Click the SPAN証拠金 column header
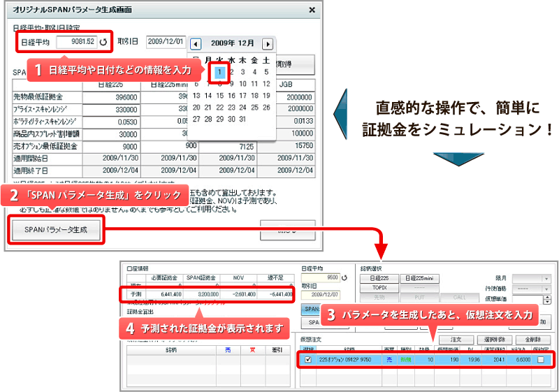The image size is (559, 392). pyautogui.click(x=201, y=277)
